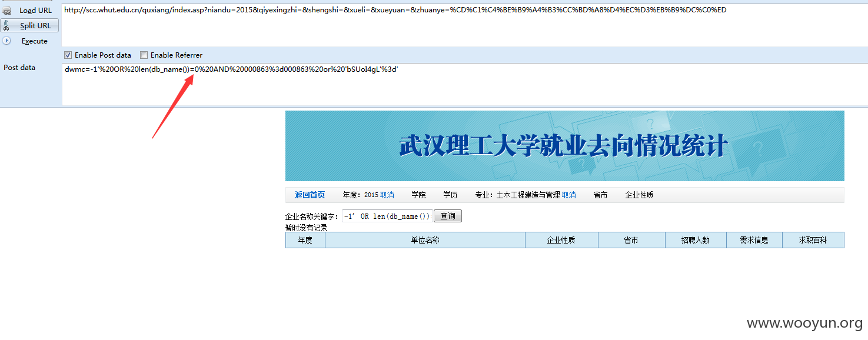Click the 年度 column header
The height and width of the screenshot is (340, 868).
click(305, 240)
